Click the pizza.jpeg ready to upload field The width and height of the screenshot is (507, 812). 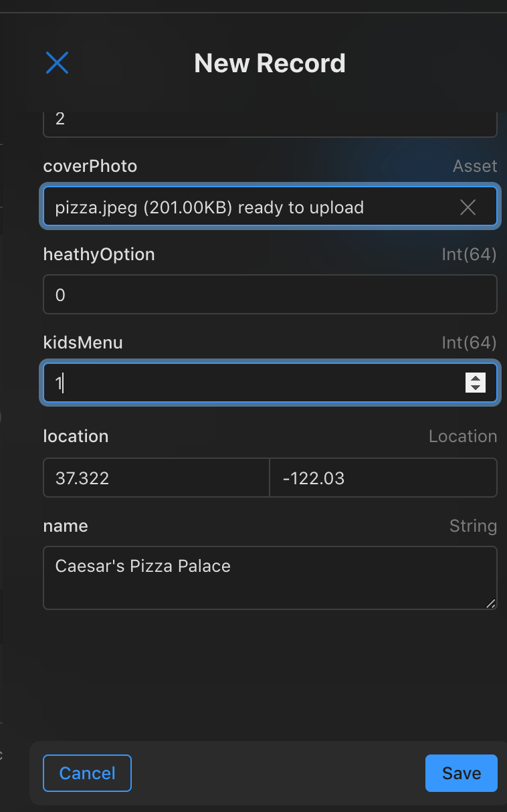click(234, 207)
